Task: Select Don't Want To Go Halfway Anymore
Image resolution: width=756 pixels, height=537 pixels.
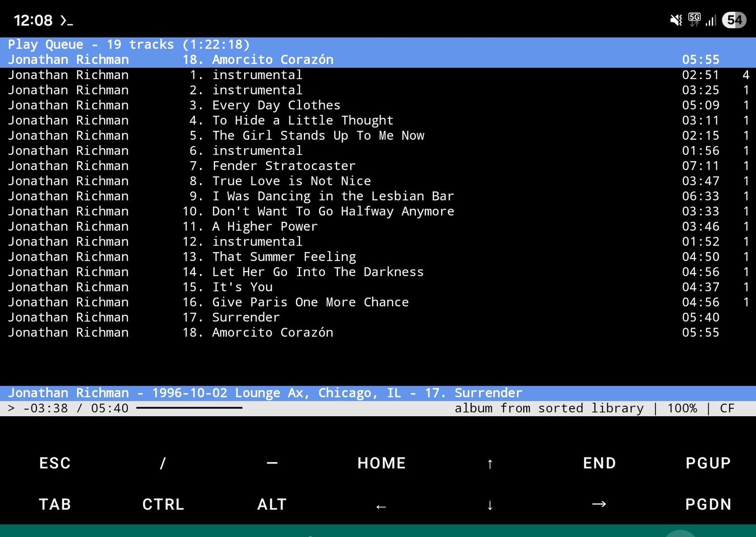Action: (x=378, y=211)
